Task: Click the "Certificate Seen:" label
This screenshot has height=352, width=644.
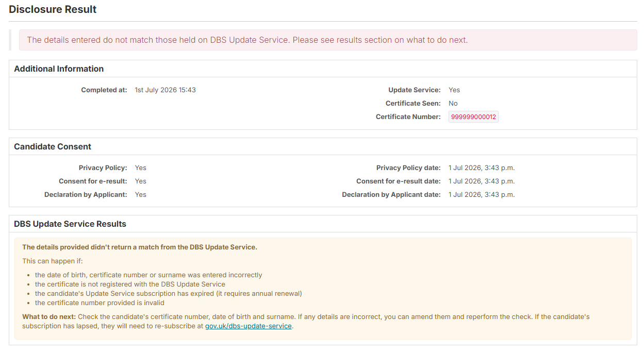Action: point(413,104)
